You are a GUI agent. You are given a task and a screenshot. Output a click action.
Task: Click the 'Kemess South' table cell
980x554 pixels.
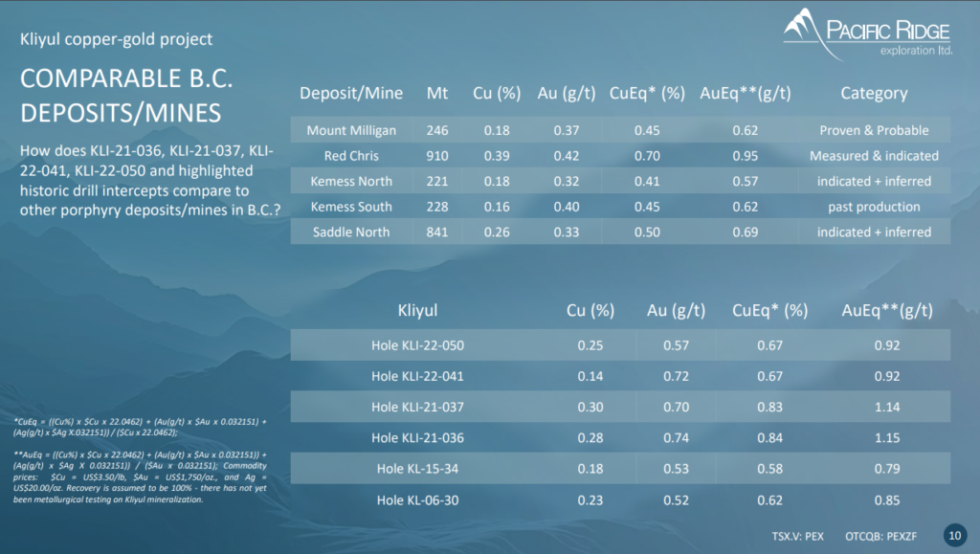point(351,207)
